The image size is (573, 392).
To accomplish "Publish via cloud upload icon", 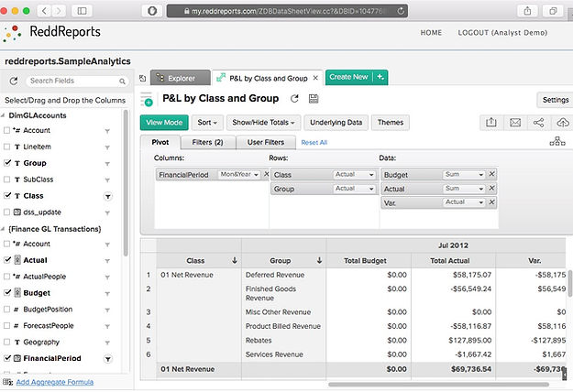I will [x=562, y=123].
